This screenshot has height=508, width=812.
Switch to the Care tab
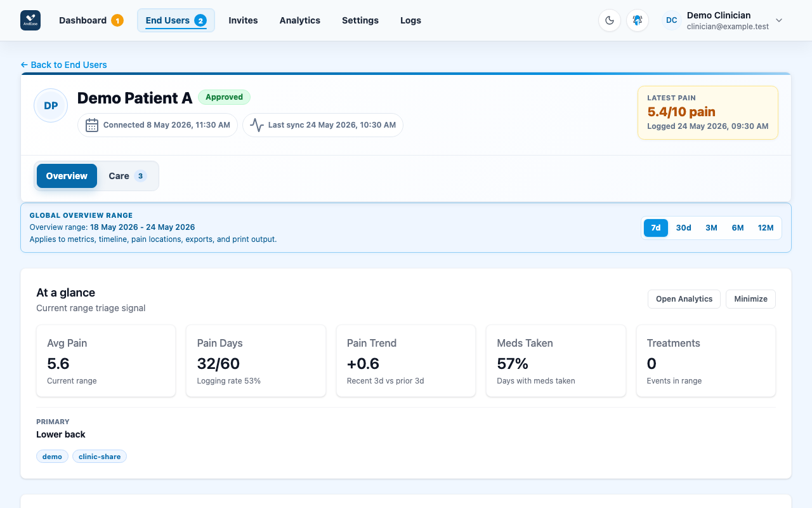click(128, 176)
